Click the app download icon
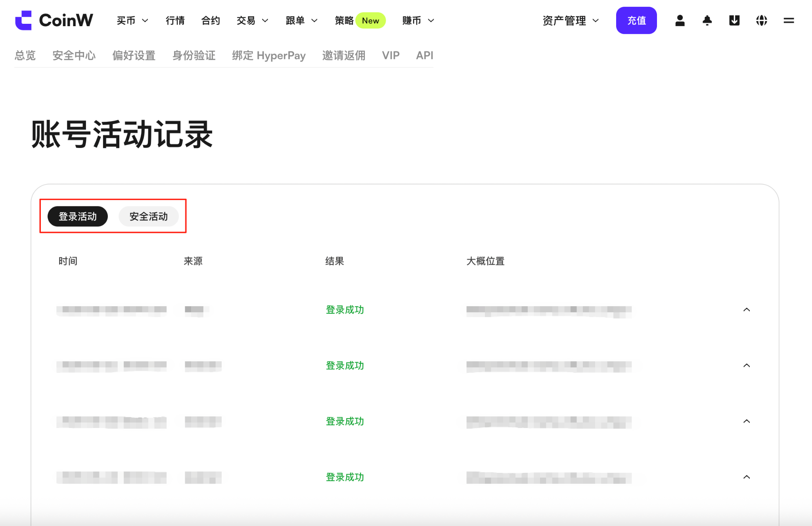Image resolution: width=812 pixels, height=526 pixels. (734, 20)
